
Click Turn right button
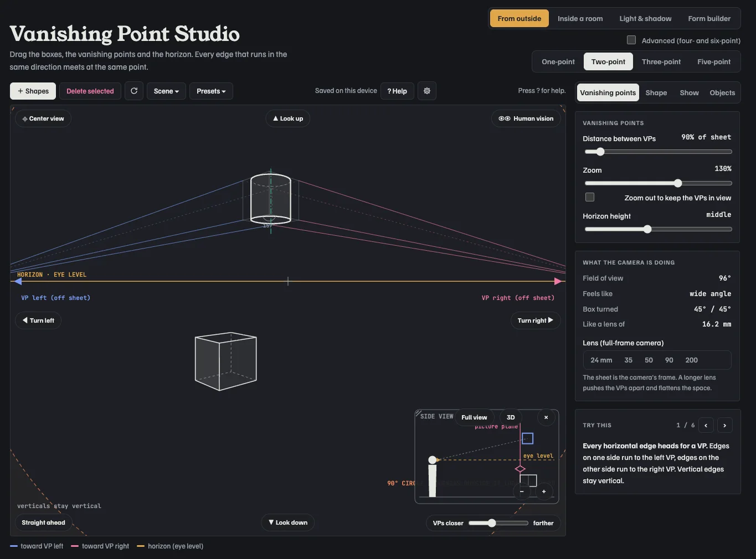click(536, 320)
